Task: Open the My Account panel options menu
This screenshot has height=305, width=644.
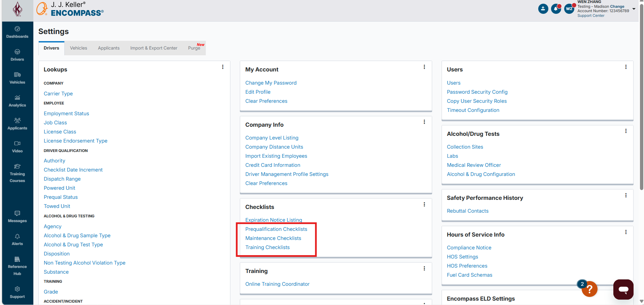Action: (424, 67)
